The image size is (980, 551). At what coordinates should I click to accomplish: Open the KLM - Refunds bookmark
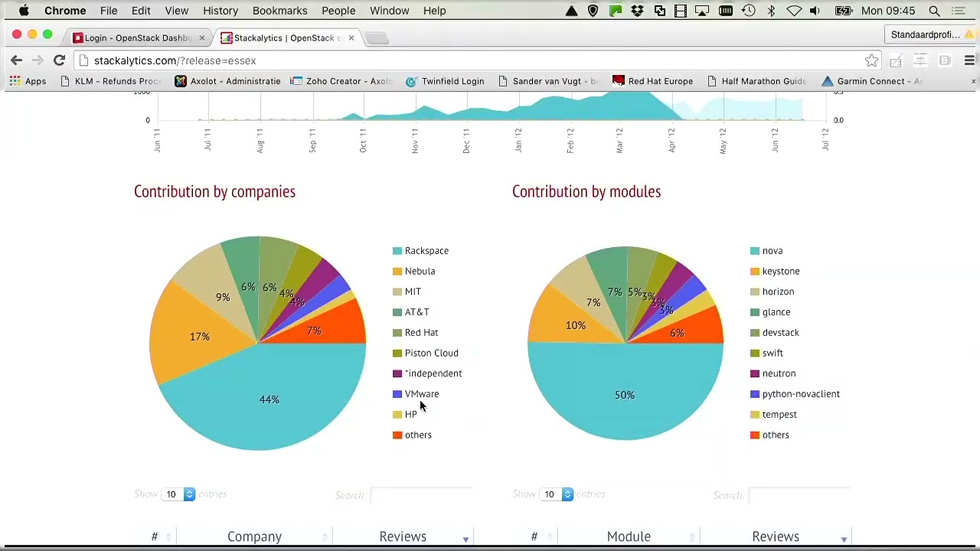(x=110, y=81)
